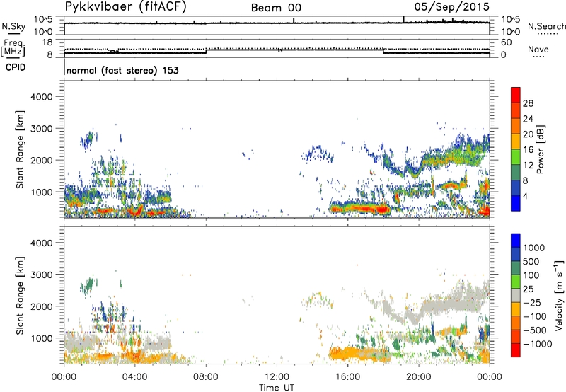Click the Velocity [m s⁻¹] color bar title
Image resolution: width=566 pixels, height=392 pixels.
559,295
